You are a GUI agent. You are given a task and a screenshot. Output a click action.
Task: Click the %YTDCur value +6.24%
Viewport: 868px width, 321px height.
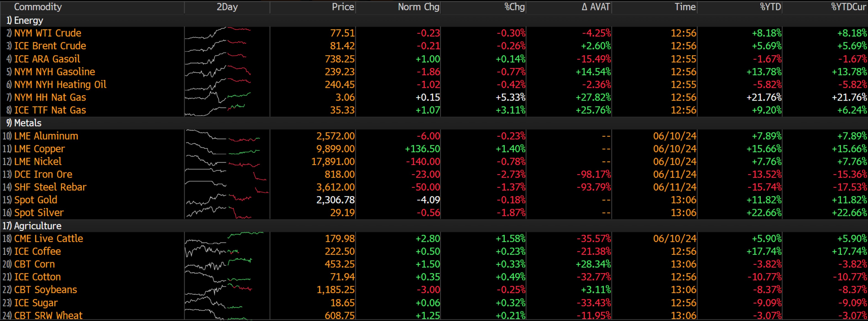click(x=852, y=110)
